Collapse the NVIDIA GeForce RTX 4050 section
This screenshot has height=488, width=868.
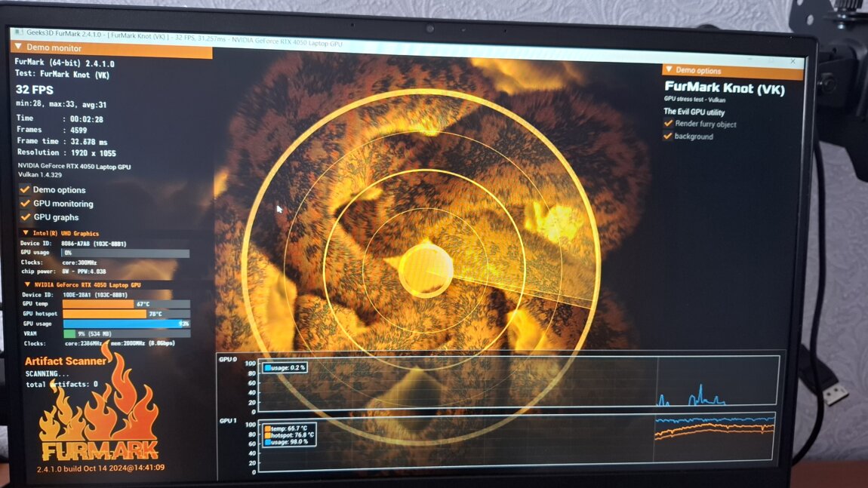pos(28,285)
